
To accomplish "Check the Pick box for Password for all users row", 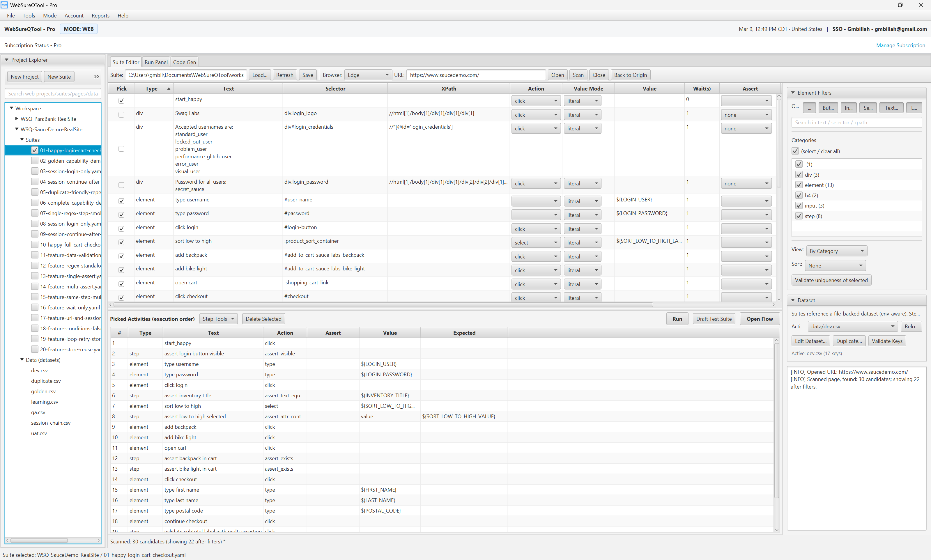I will point(121,185).
